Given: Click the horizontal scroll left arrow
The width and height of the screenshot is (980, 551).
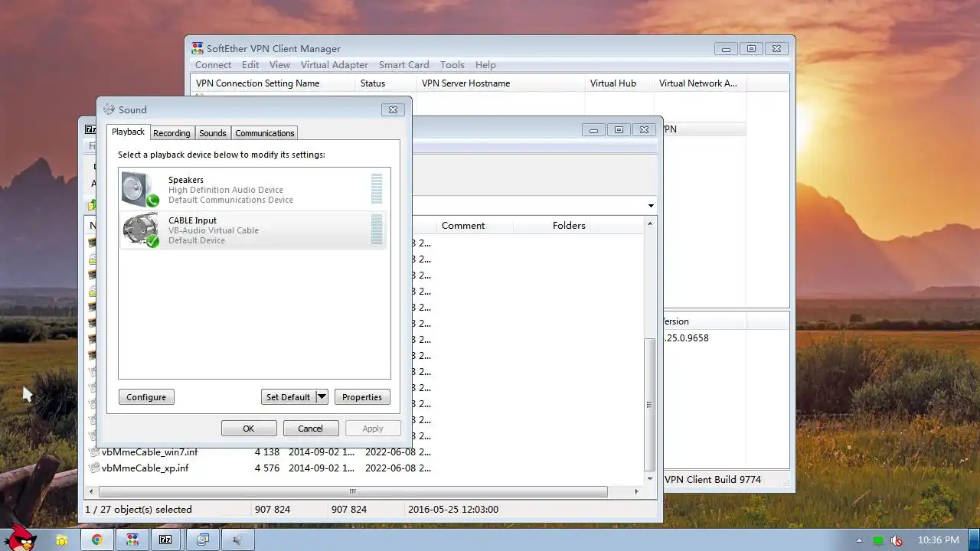Looking at the screenshot, I should click(92, 491).
